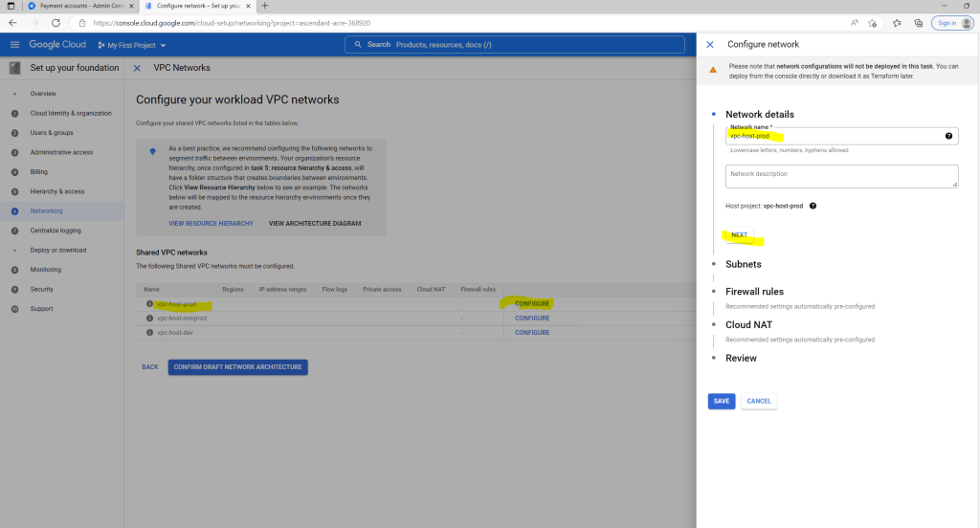Focus the Google Cloud search box
980x528 pixels.
[515, 44]
